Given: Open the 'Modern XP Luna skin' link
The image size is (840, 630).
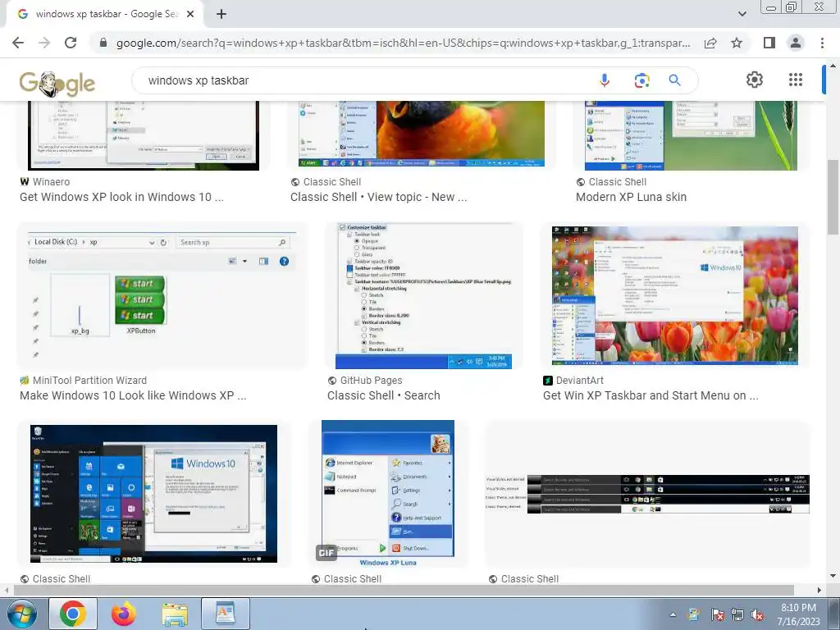Looking at the screenshot, I should coord(631,197).
